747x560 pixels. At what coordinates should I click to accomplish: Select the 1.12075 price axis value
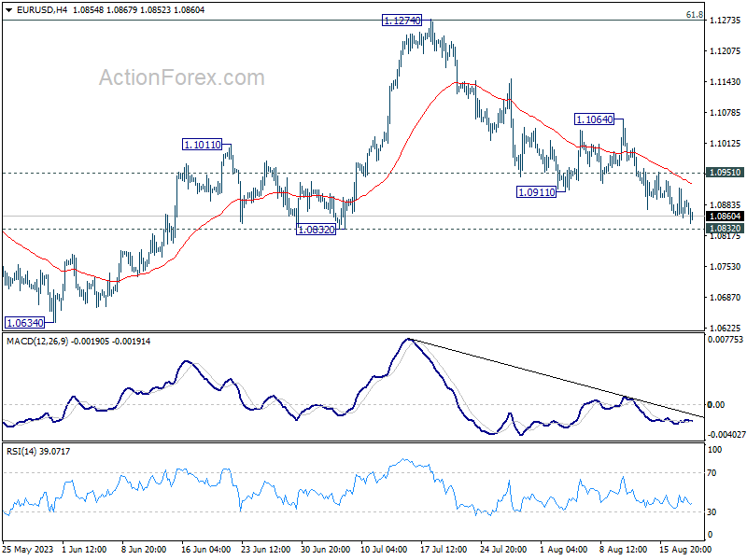(x=726, y=51)
